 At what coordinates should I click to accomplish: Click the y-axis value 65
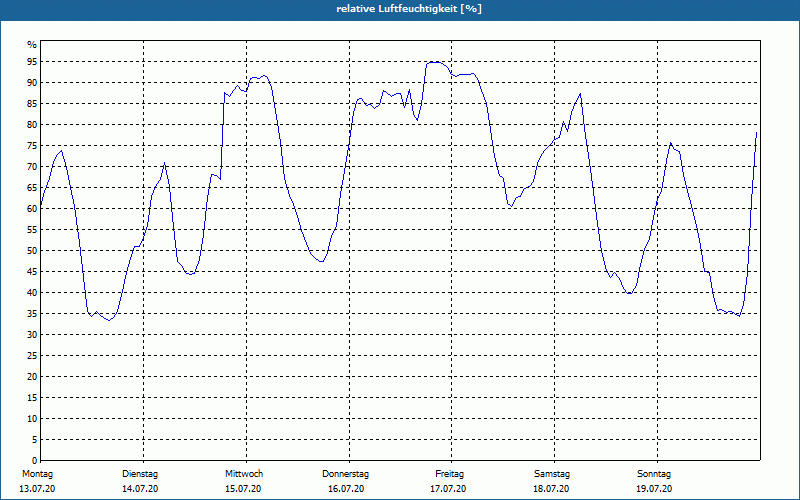coord(32,188)
